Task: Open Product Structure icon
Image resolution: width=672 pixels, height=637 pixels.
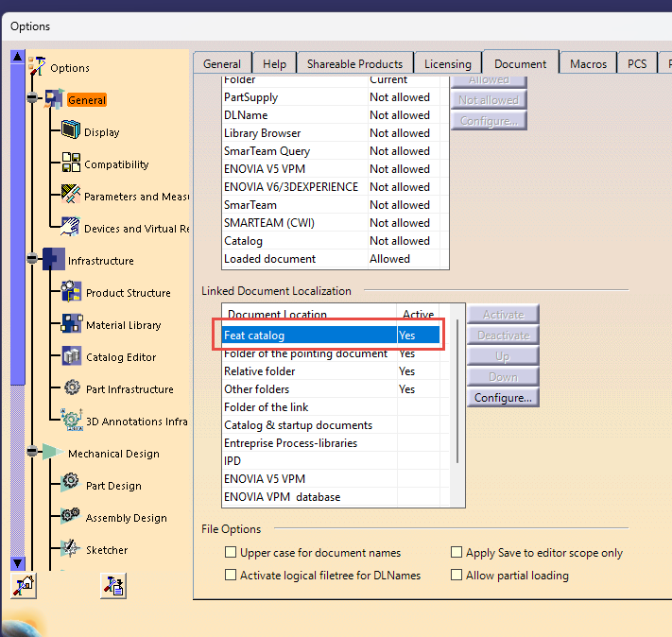Action: point(71,291)
